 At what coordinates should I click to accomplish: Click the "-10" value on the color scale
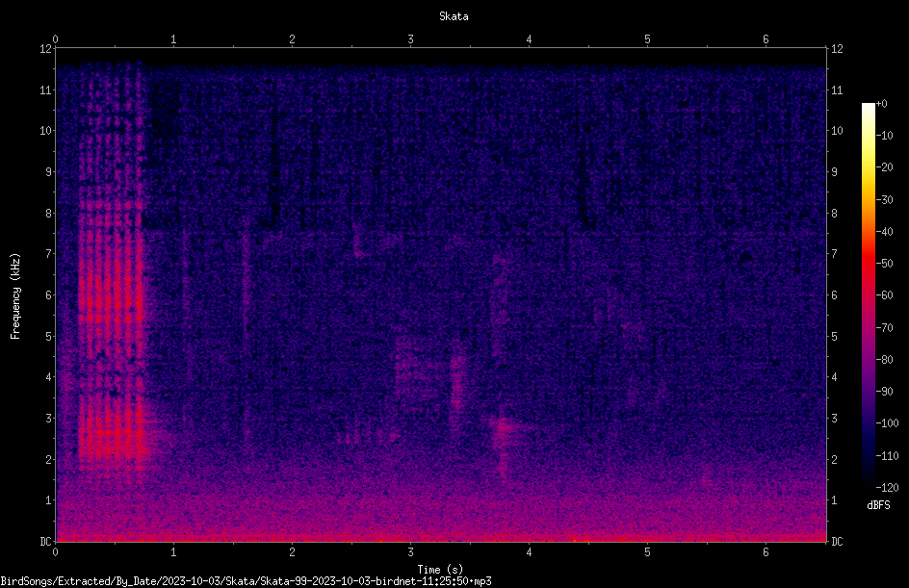[x=885, y=136]
